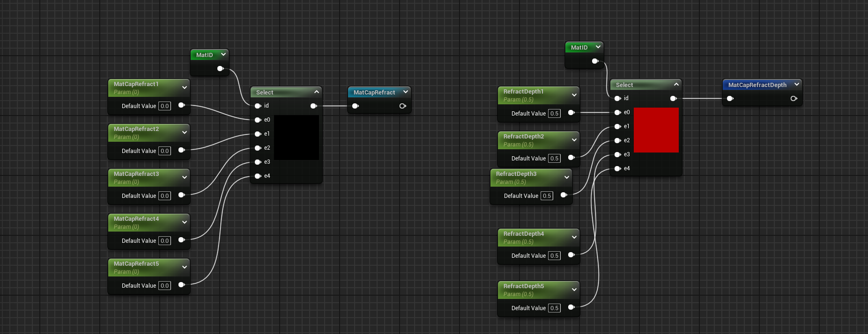Expand the RefractDepth2 node chevron
This screenshot has width=868, height=334.
[x=574, y=140]
